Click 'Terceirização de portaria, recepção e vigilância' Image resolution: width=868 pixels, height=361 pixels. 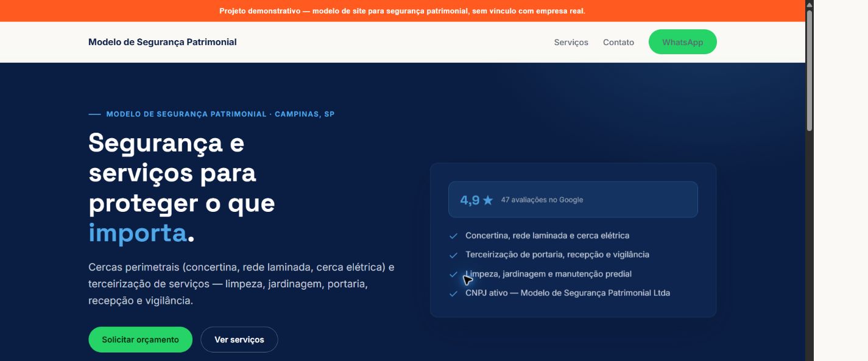[557, 254]
